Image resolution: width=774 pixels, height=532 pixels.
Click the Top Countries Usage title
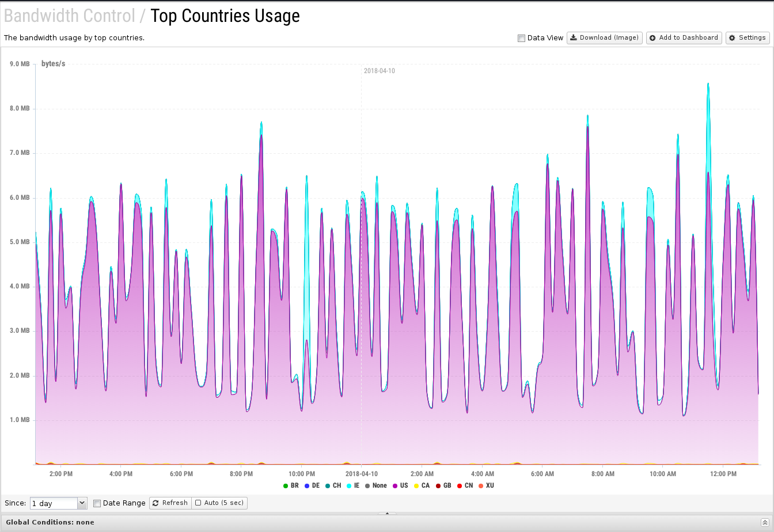225,16
